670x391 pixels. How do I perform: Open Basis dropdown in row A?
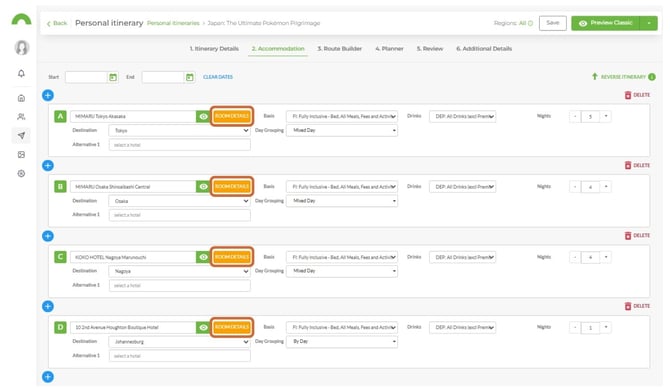pyautogui.click(x=342, y=116)
